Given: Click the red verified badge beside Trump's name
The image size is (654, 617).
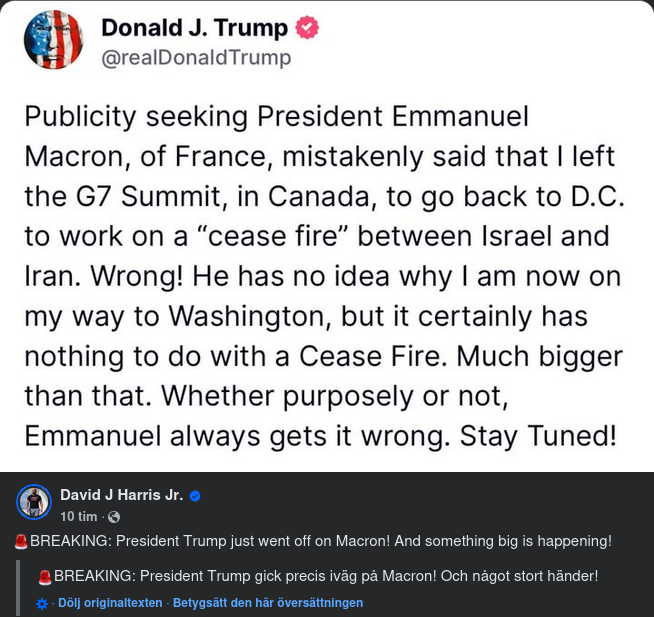Looking at the screenshot, I should coord(307,28).
